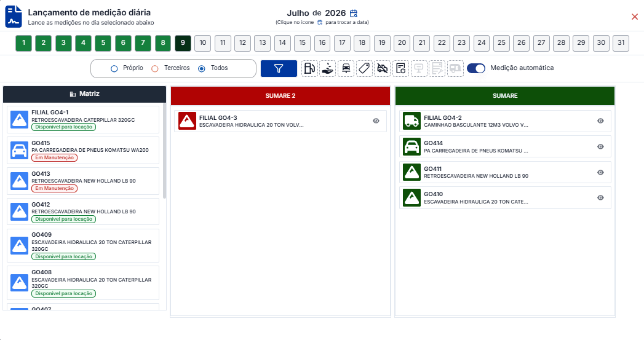Screen dimensions: 644x340
Task: Select the Terceiros radio option
Action: tap(155, 69)
